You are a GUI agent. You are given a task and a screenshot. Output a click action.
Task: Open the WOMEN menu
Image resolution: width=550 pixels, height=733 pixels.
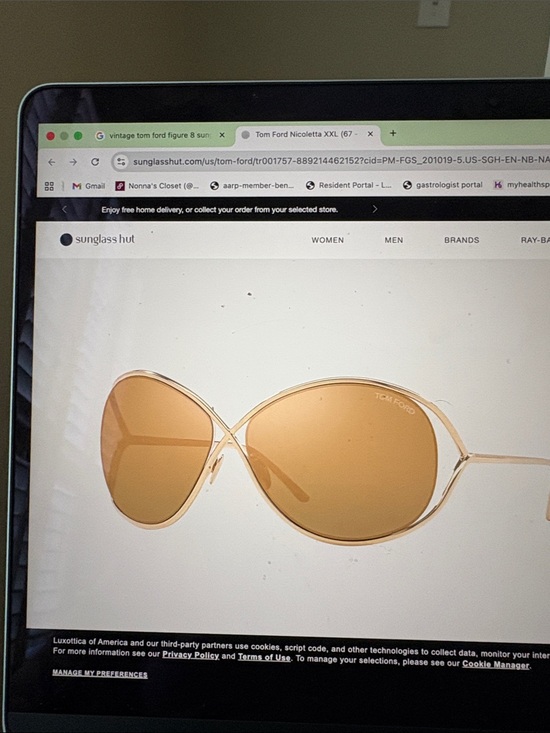(x=328, y=240)
